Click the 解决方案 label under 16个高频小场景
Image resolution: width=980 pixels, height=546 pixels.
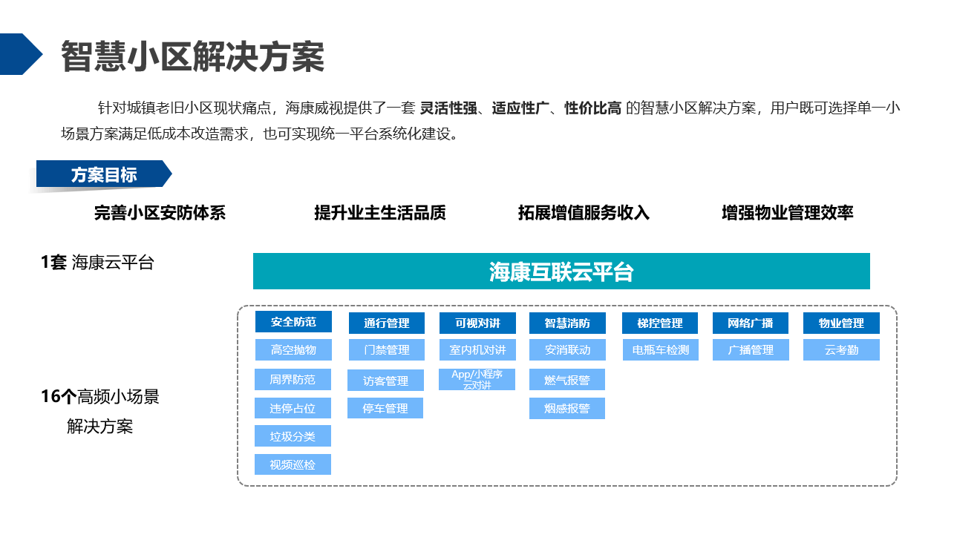click(x=100, y=427)
